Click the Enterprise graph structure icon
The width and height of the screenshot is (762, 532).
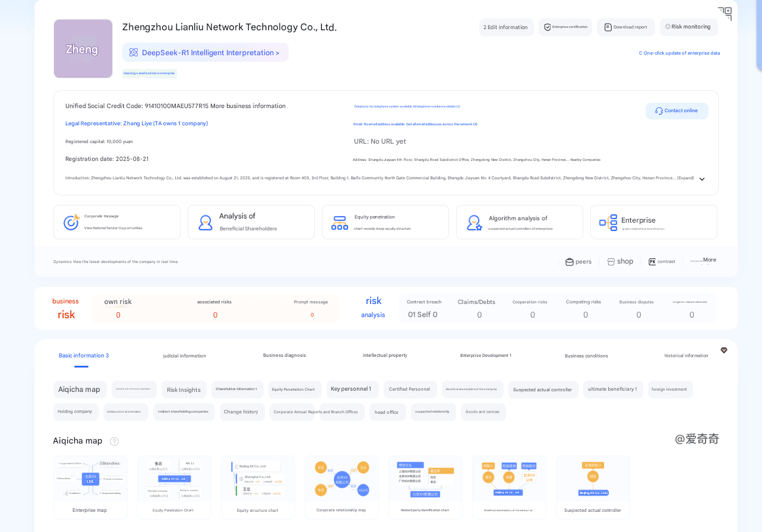click(x=608, y=221)
